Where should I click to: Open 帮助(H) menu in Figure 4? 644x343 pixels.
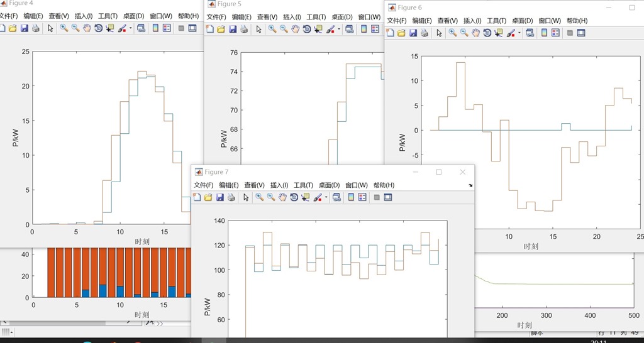188,16
